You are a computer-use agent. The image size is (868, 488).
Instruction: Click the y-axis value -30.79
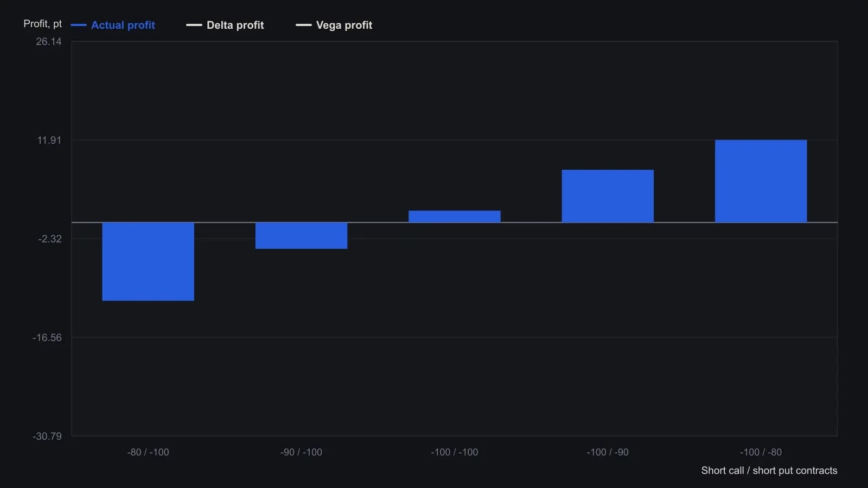coord(47,436)
